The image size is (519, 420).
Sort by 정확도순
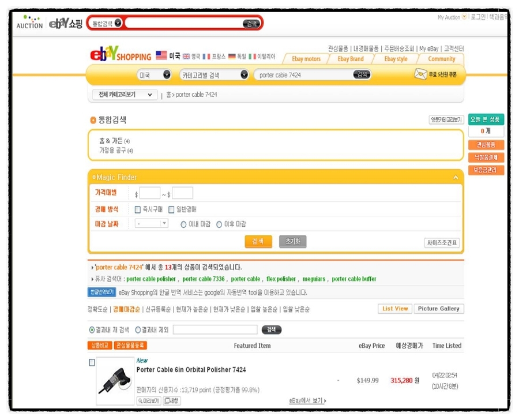coord(97,309)
